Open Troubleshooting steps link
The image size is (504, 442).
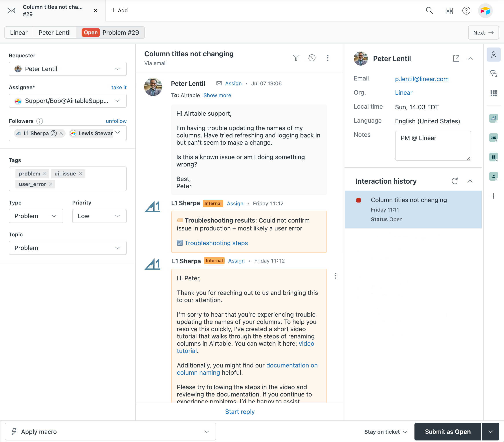click(x=216, y=243)
